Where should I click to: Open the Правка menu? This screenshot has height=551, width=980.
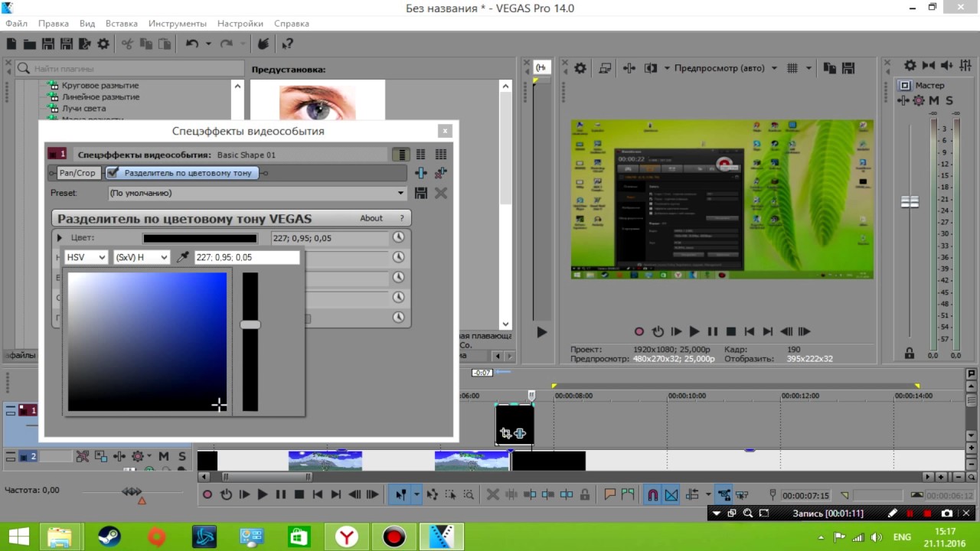(54, 24)
